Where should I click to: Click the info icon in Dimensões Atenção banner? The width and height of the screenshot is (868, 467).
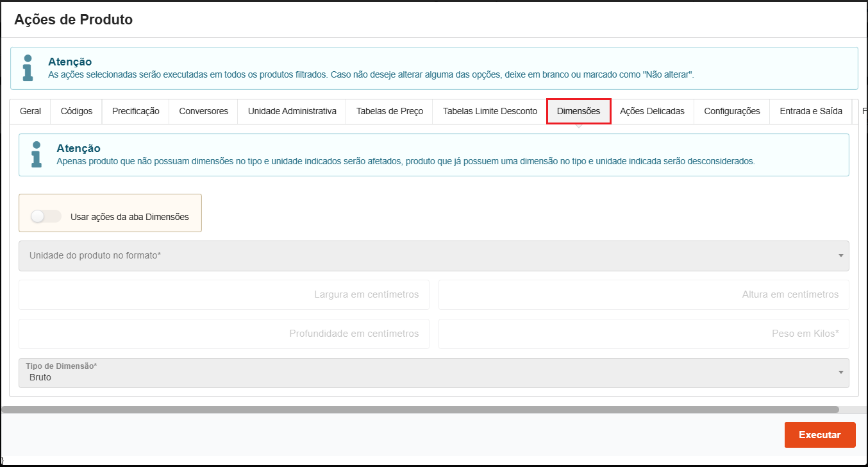[x=36, y=155]
